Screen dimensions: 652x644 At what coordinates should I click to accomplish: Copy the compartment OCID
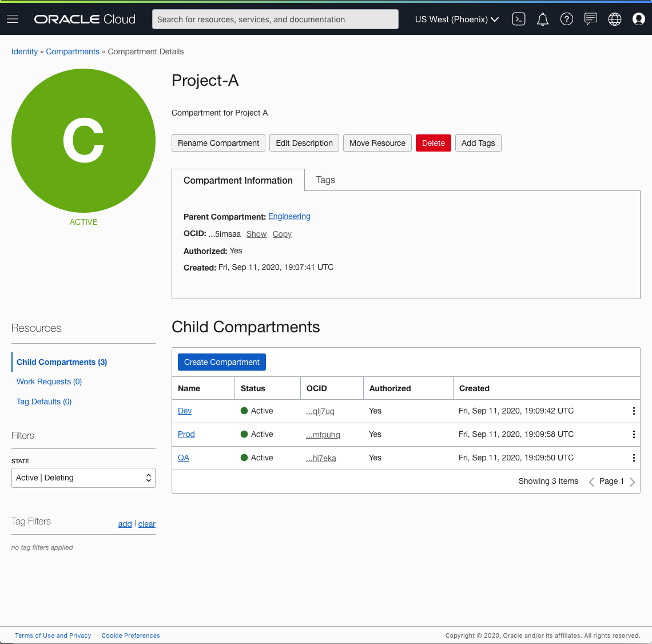(x=282, y=234)
